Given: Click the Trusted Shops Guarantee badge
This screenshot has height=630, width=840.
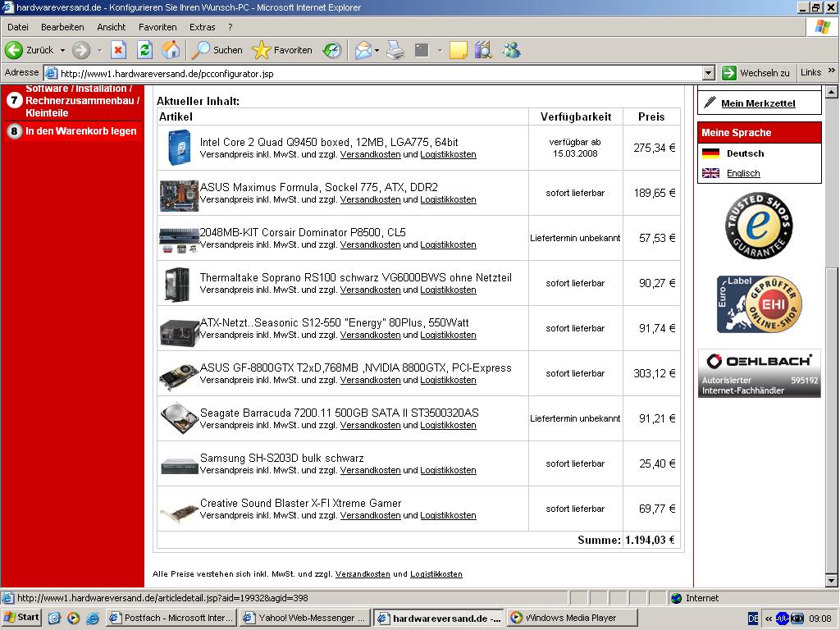Looking at the screenshot, I should click(x=759, y=226).
